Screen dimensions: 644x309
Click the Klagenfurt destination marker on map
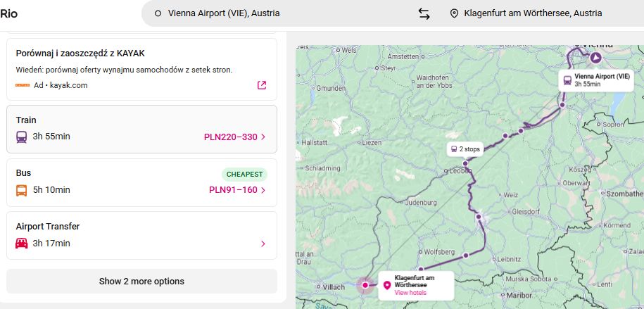click(x=365, y=285)
